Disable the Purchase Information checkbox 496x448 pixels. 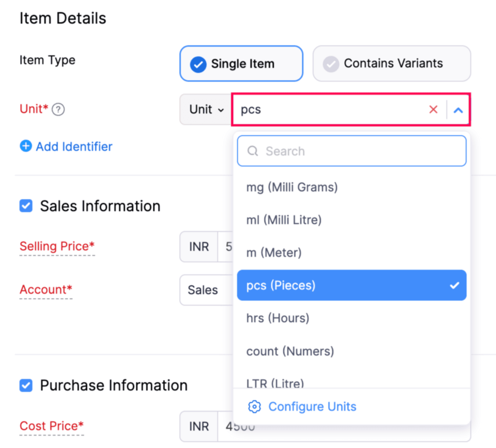26,385
